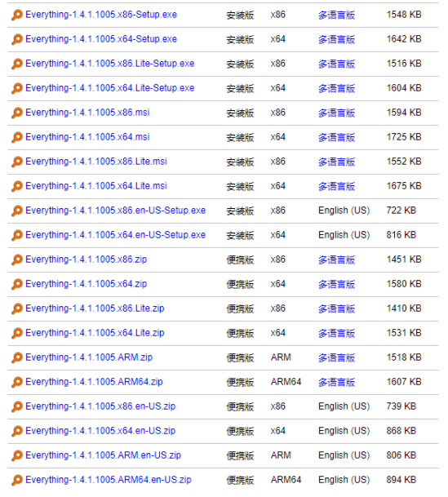The width and height of the screenshot is (448, 497).
Task: Download the Everything-1.4.1.1005.x64.msi installer
Action: [x=87, y=137]
